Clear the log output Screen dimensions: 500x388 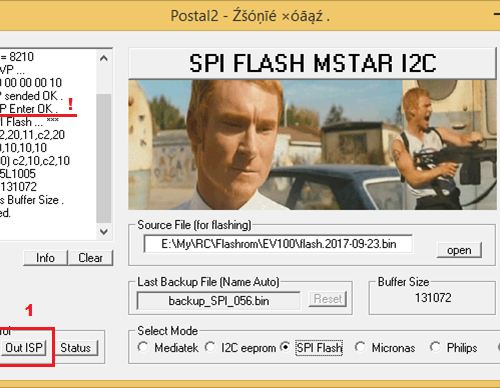[x=90, y=258]
